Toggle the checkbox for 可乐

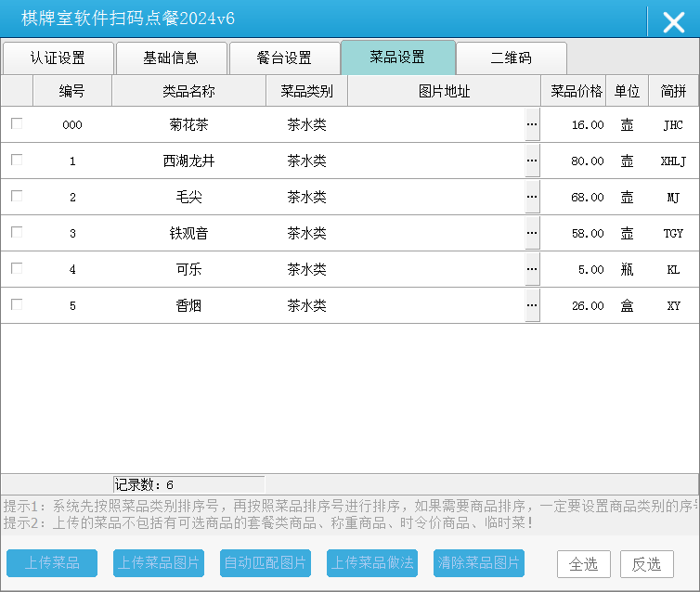pos(17,268)
